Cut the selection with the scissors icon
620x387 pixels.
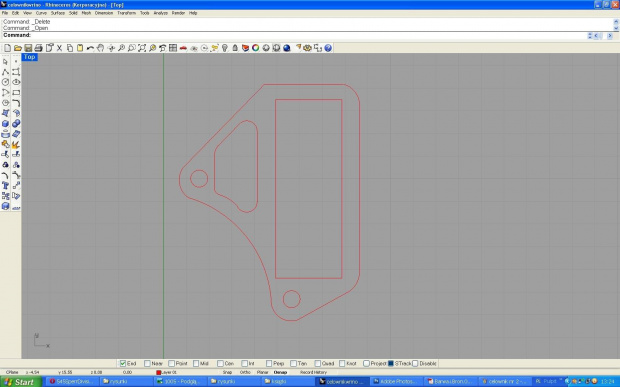[59, 48]
